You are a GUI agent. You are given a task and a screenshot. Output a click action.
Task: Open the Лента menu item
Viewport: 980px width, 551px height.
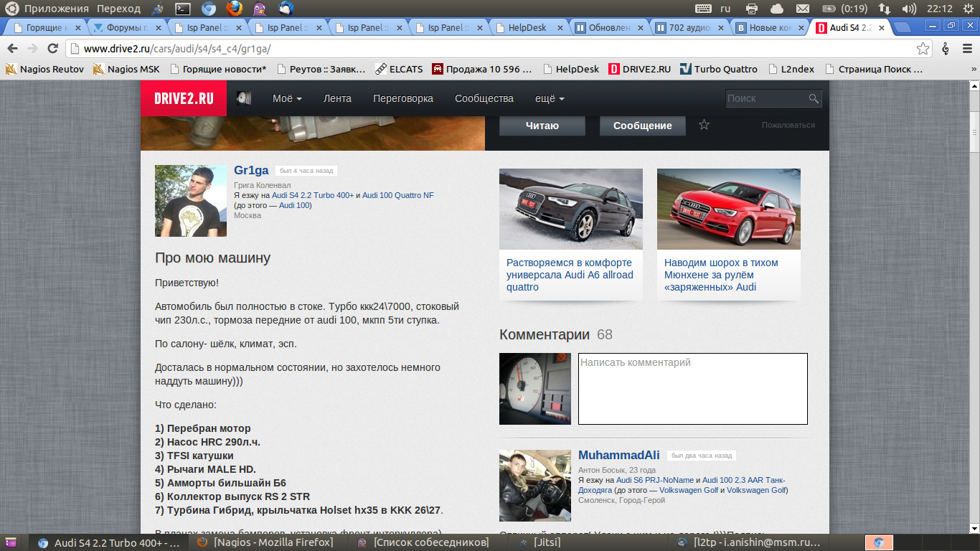pyautogui.click(x=337, y=98)
